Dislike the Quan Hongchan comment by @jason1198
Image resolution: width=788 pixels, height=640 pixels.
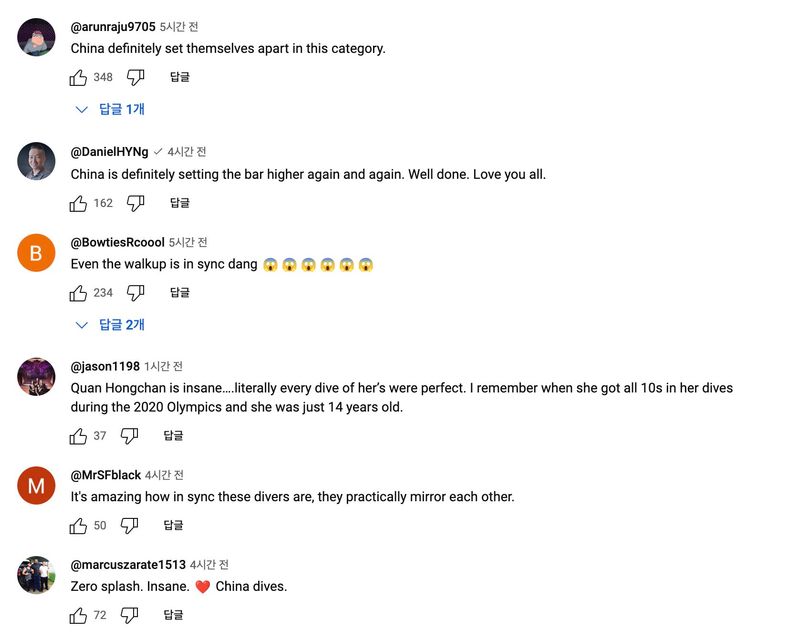(x=129, y=436)
